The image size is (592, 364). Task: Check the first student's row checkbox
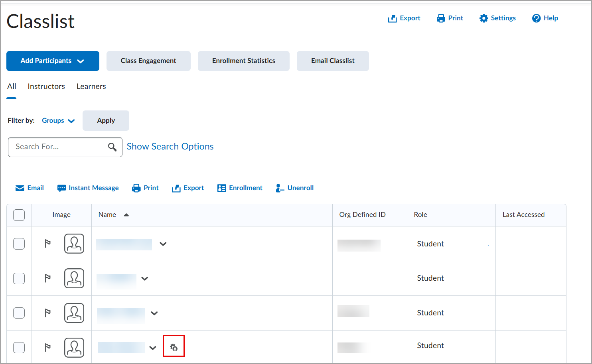(19, 244)
